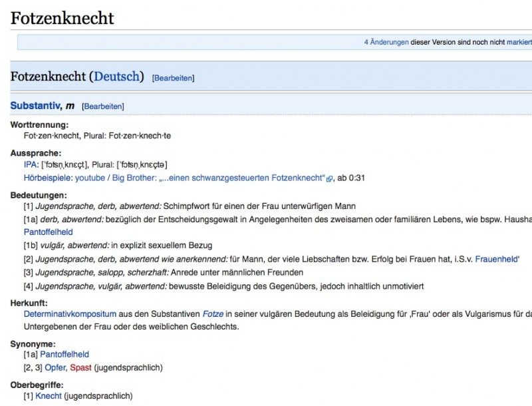532x406 pixels.
Task: Click the gender "m" link beside Substantiv
Action: coord(70,106)
